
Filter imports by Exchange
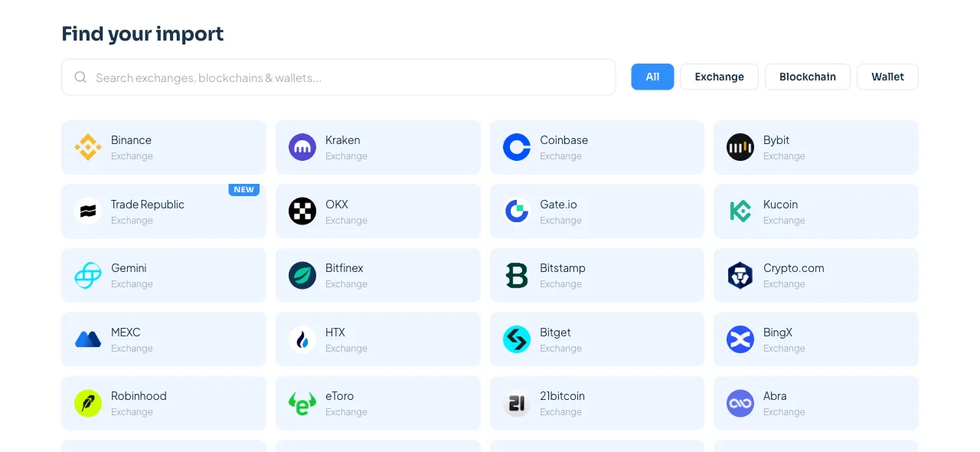click(x=719, y=77)
